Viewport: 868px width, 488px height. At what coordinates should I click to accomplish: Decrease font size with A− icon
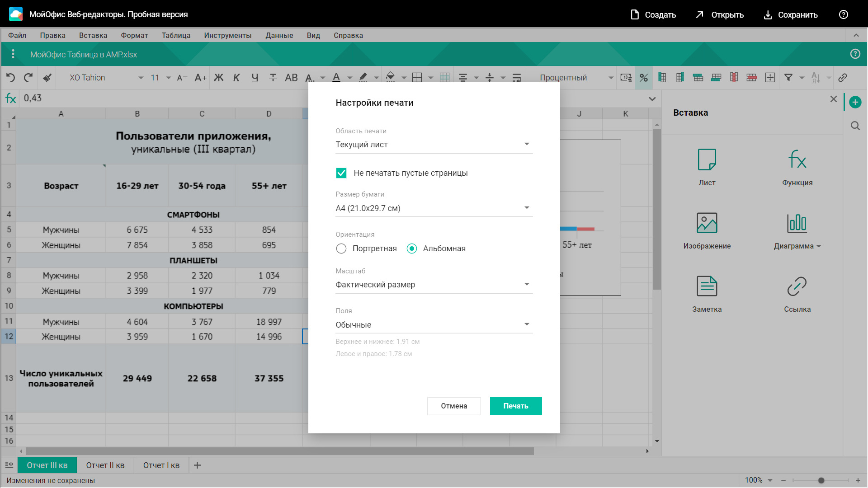(x=182, y=78)
